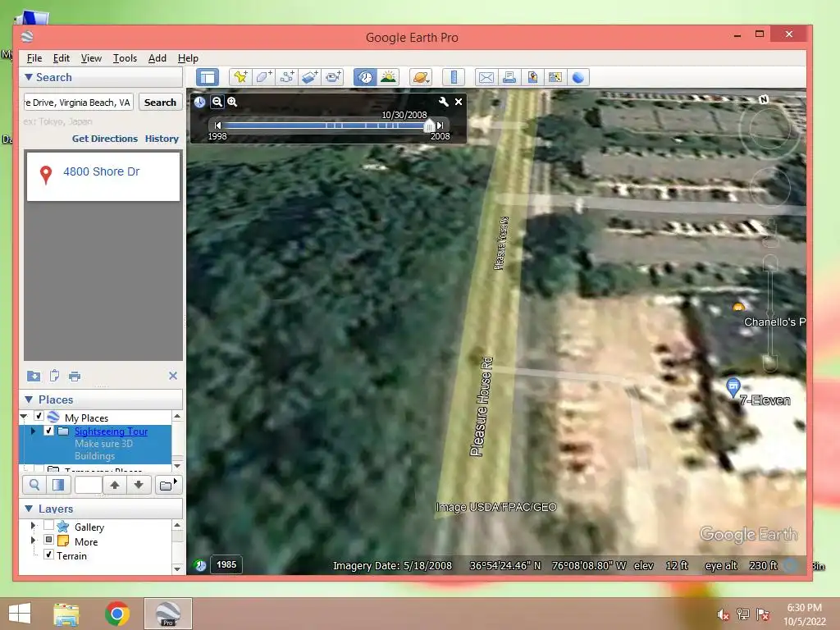The image size is (840, 630).
Task: Toggle the Terrain layer checkbox
Action: click(x=48, y=555)
